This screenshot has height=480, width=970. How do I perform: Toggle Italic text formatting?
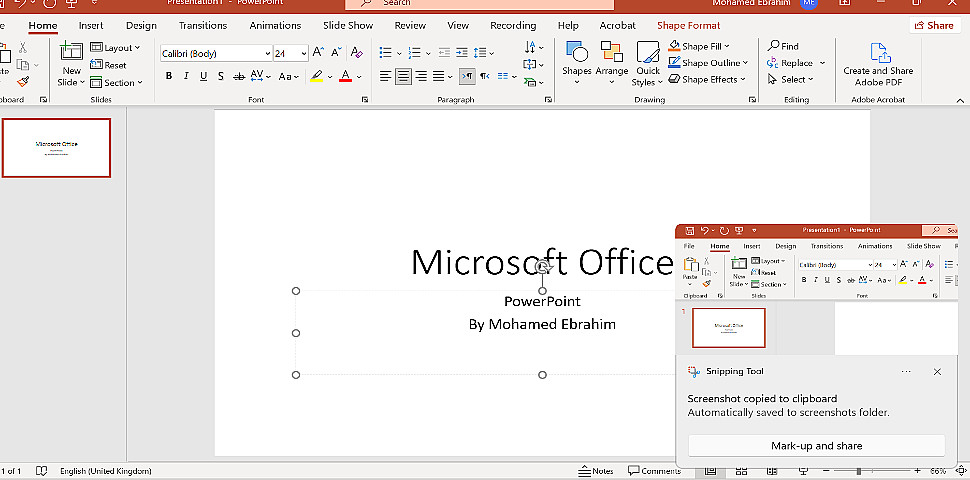pyautogui.click(x=187, y=76)
